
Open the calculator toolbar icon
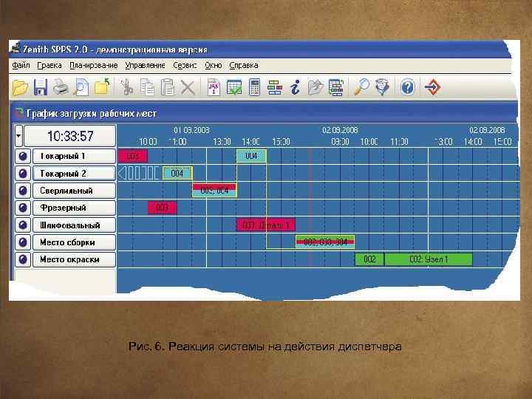tap(254, 87)
